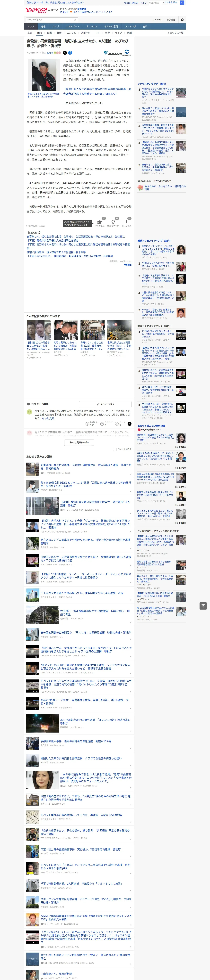Viewport: 210px width, 980px height.
Task: Click the article comment count bubble 58
Action: (x=50, y=53)
